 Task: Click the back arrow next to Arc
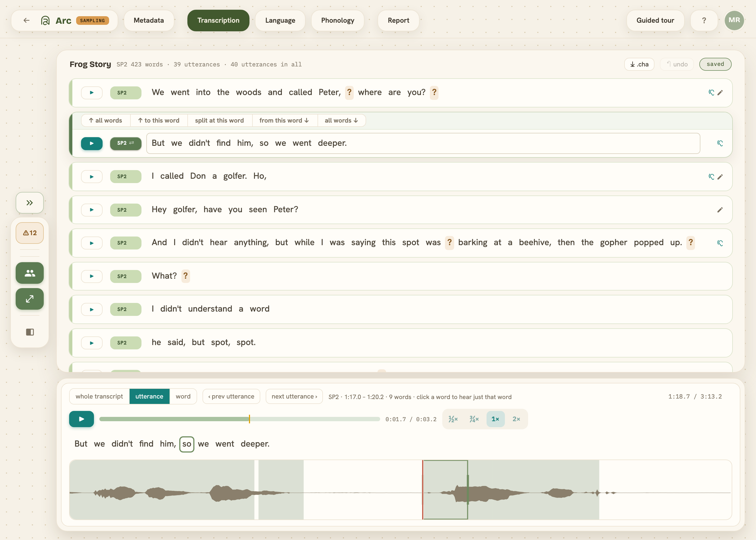click(27, 20)
